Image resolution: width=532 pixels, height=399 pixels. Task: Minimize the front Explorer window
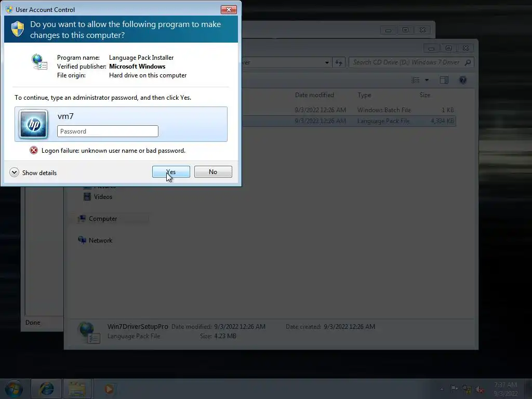pos(431,48)
